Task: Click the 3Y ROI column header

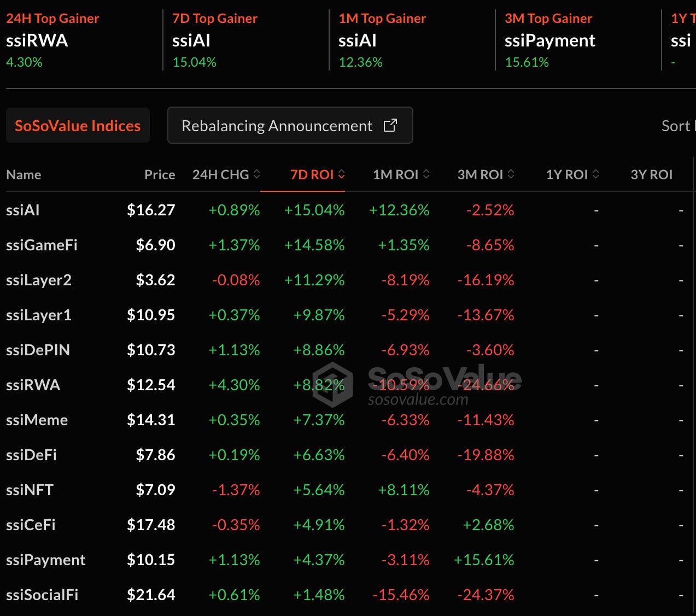Action: tap(651, 175)
